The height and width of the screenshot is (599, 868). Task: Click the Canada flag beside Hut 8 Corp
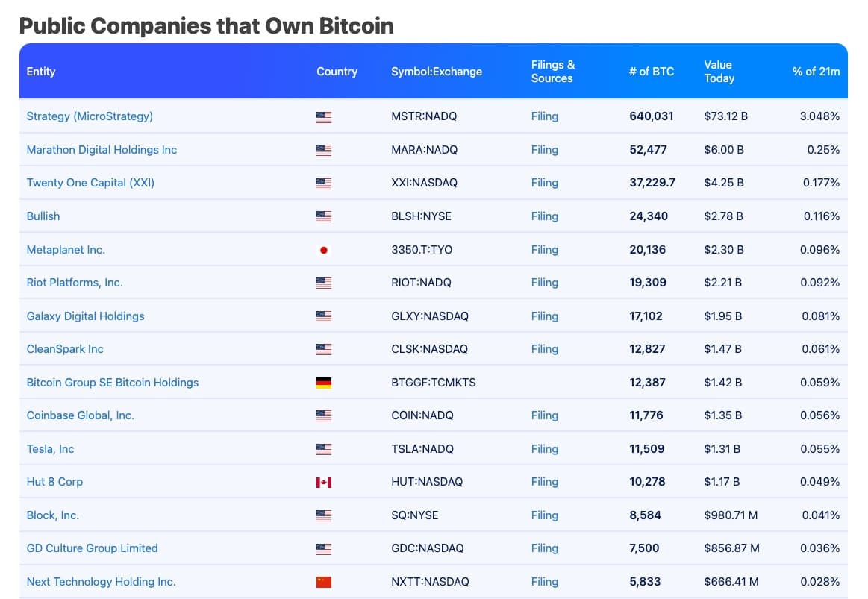click(324, 483)
